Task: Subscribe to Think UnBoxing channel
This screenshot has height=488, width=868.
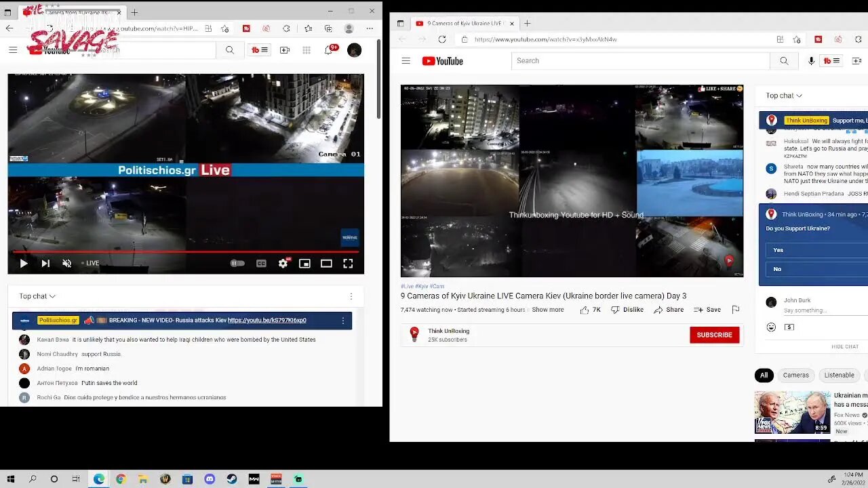Action: click(x=715, y=335)
